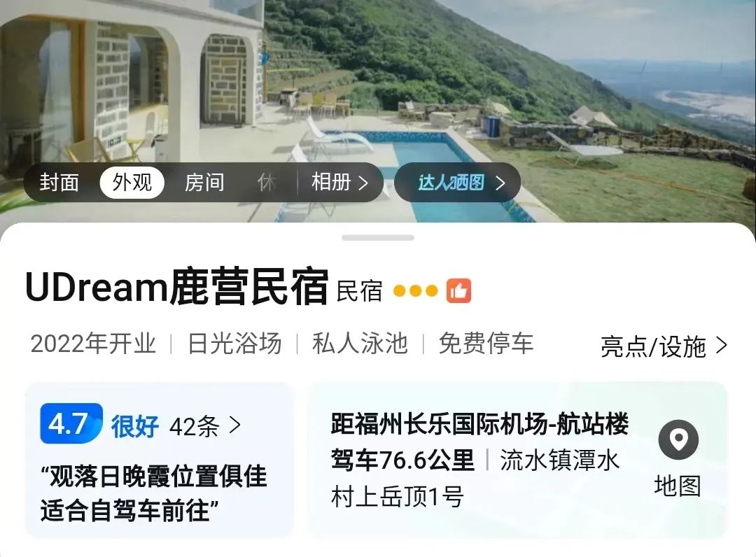The image size is (756, 557).
Task: Select the 外观 photo tab
Action: click(132, 183)
